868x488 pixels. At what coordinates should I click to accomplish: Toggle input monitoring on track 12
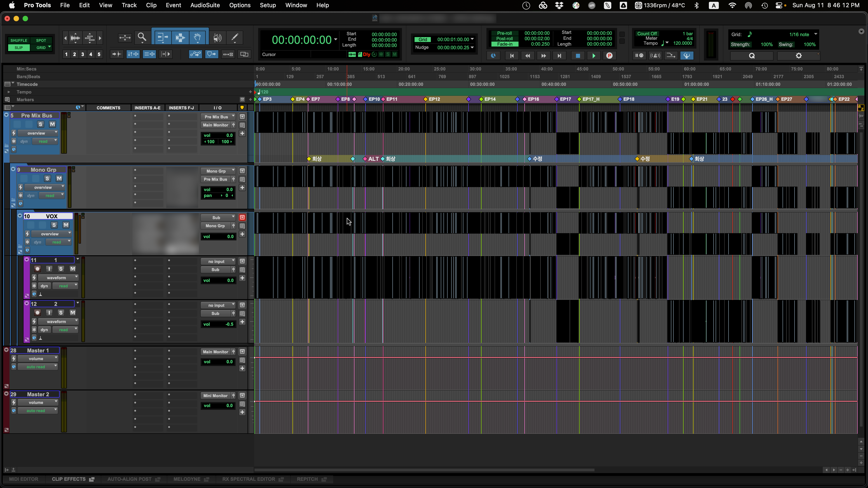[x=49, y=312]
